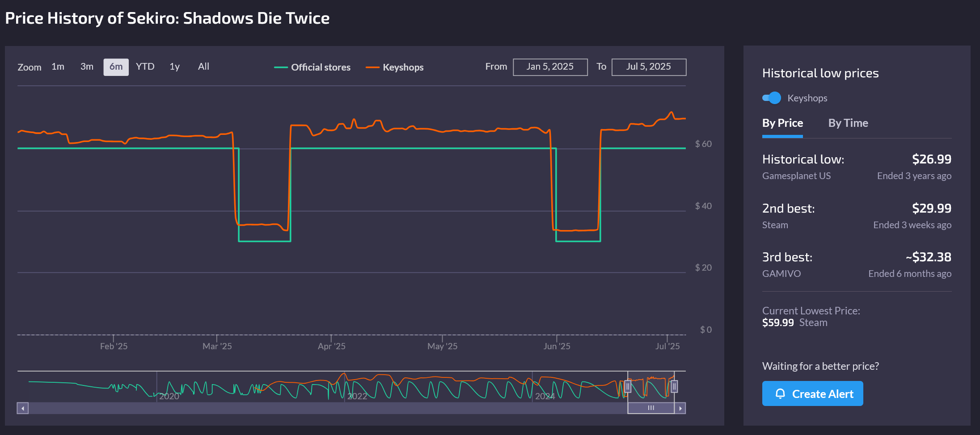Screen dimensions: 980x435
Task: Click Gamesplanet US store name
Action: click(x=796, y=176)
